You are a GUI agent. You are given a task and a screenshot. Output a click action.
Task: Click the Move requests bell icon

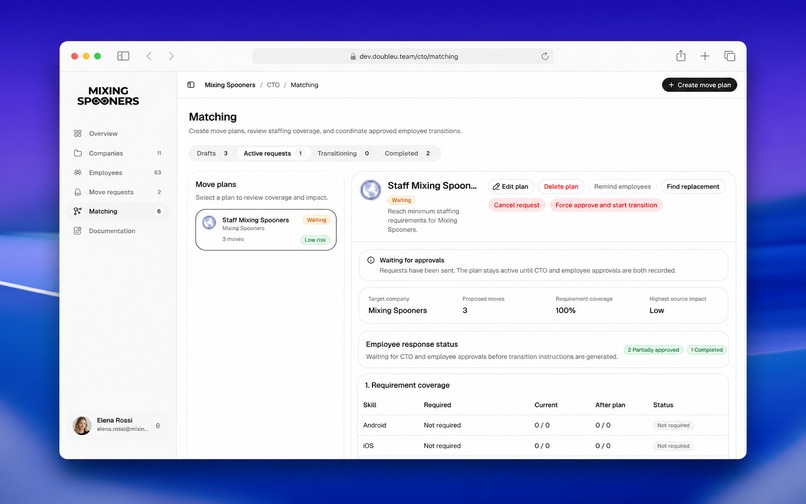click(78, 192)
